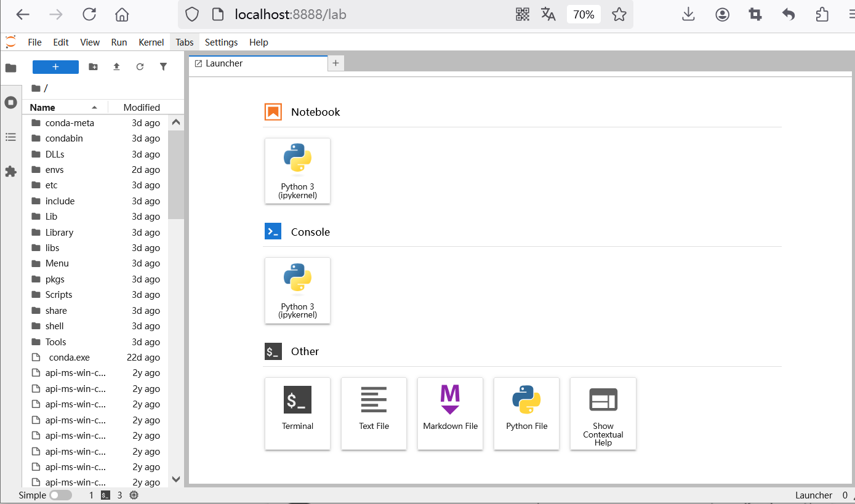The height and width of the screenshot is (504, 855).
Task: Launch Python 3 ipykernel Console
Action: click(298, 290)
